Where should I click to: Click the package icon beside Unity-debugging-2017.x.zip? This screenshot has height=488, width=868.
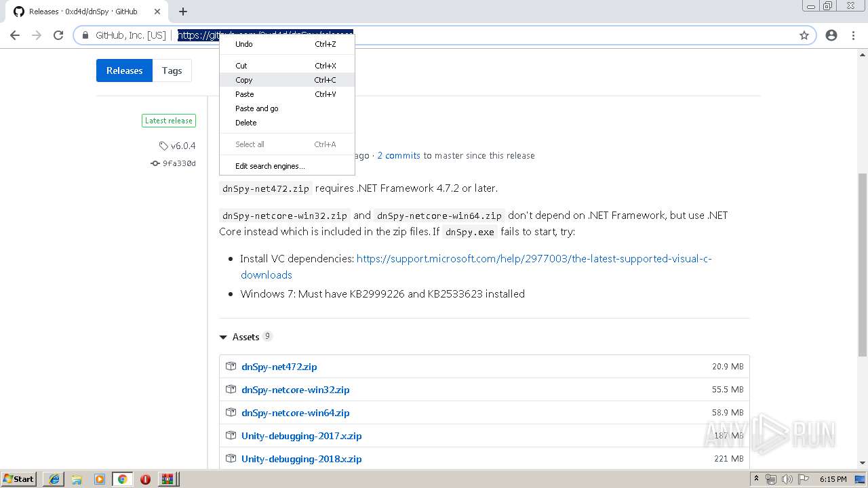[231, 435]
